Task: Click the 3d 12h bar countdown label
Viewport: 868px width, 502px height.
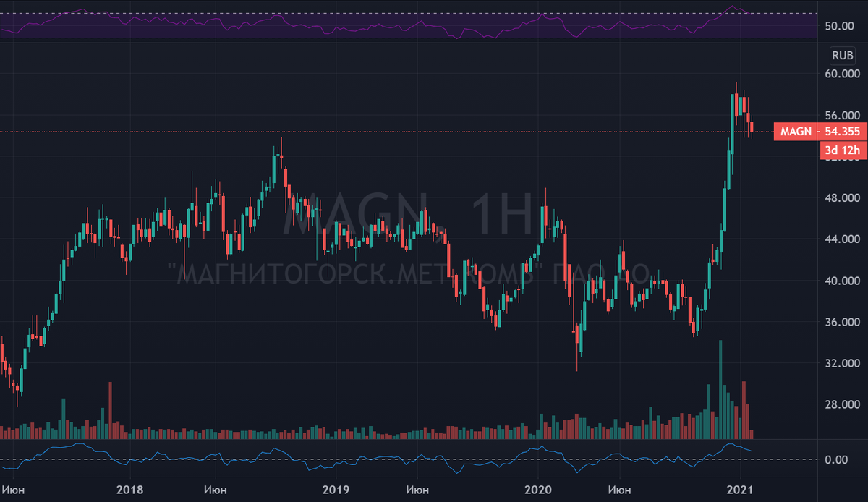Action: click(x=843, y=150)
